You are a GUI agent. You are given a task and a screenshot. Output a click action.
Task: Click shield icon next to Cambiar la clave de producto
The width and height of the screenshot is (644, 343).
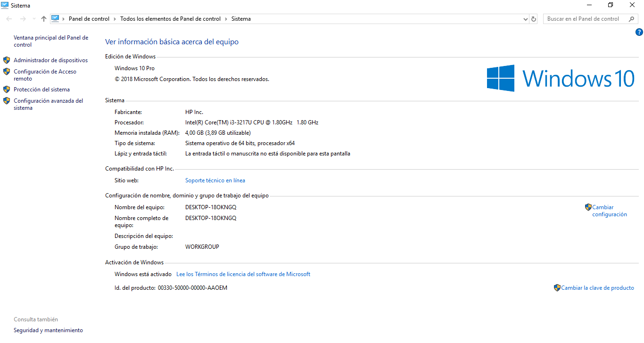[557, 287]
